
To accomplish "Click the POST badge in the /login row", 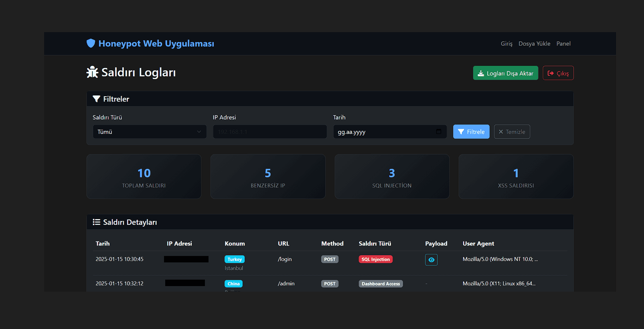I will click(x=330, y=259).
